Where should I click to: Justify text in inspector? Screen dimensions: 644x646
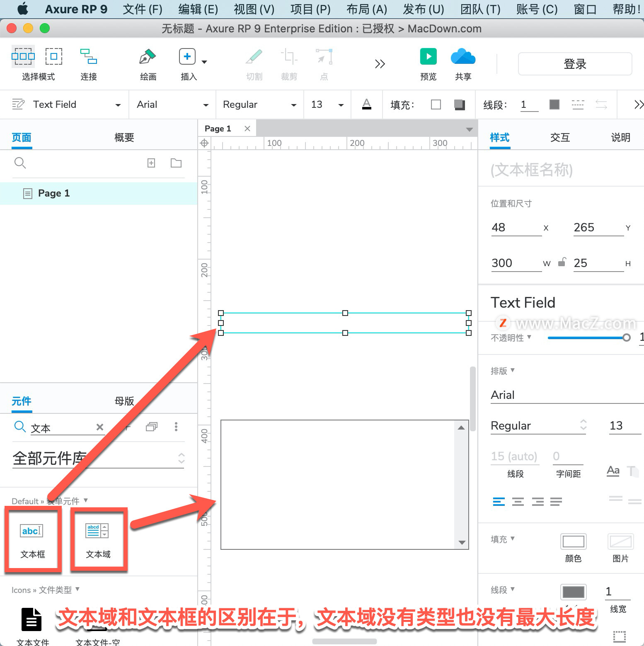pyautogui.click(x=556, y=502)
